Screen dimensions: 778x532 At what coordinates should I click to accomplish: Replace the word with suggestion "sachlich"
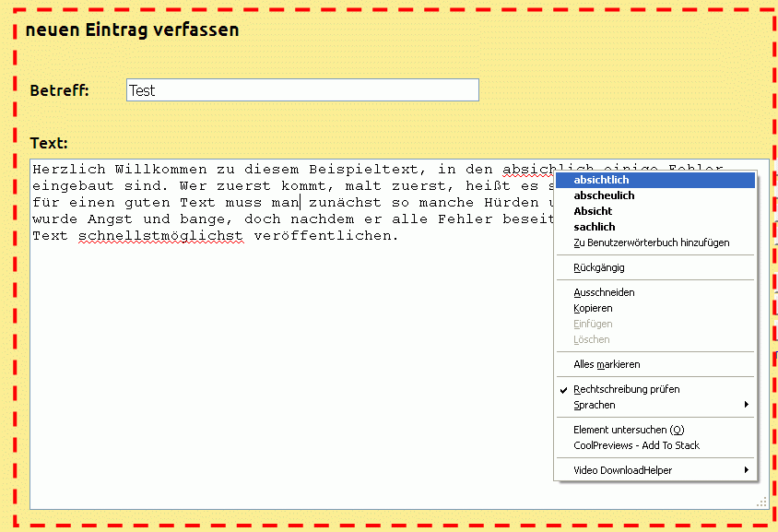point(595,227)
